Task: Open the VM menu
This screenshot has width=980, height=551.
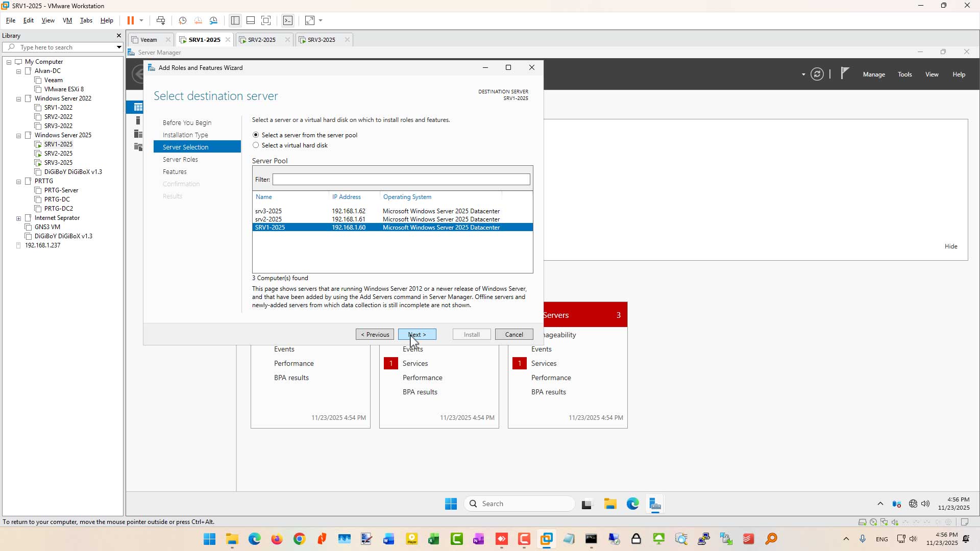Action: [x=67, y=20]
